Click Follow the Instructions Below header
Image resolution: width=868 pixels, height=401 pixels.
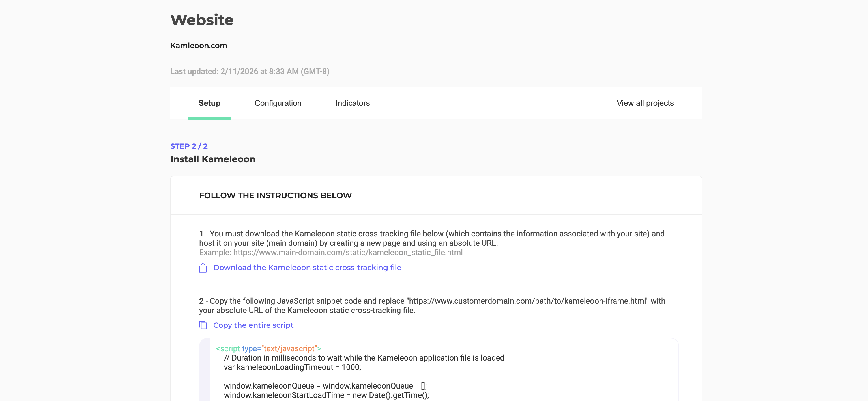pos(275,196)
